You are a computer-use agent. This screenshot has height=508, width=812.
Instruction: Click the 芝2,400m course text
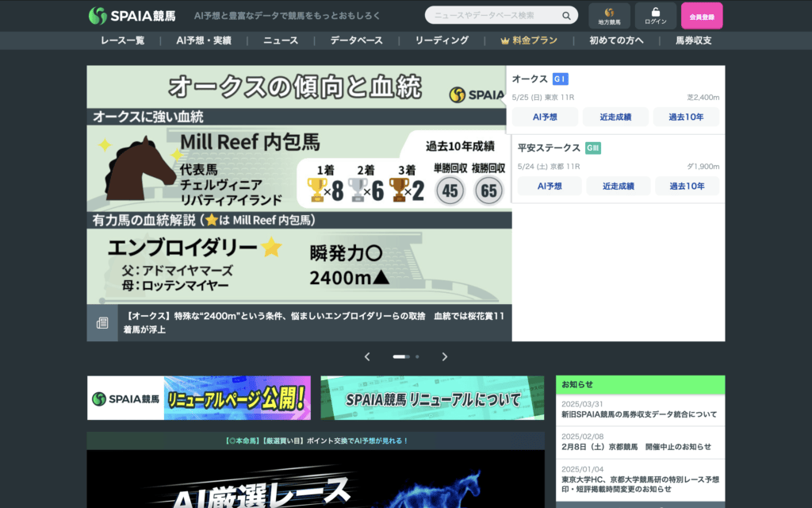click(703, 98)
